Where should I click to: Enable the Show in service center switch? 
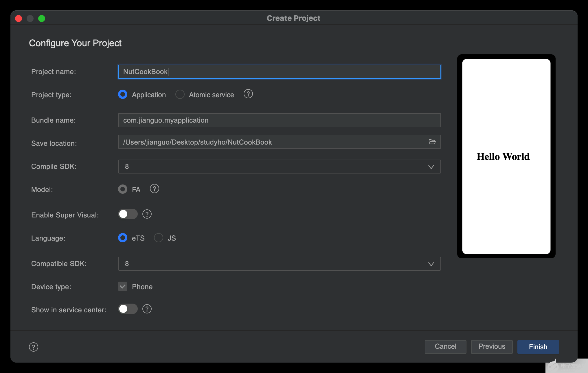[x=128, y=309]
